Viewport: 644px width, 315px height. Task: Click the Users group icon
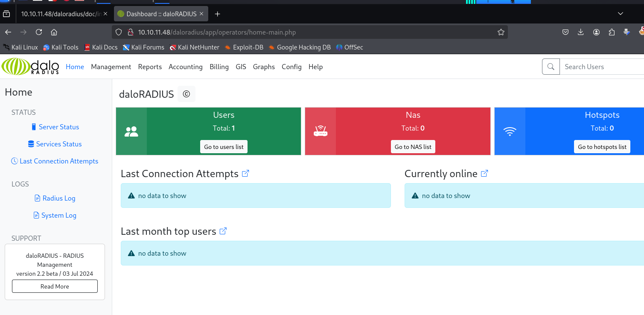[131, 131]
